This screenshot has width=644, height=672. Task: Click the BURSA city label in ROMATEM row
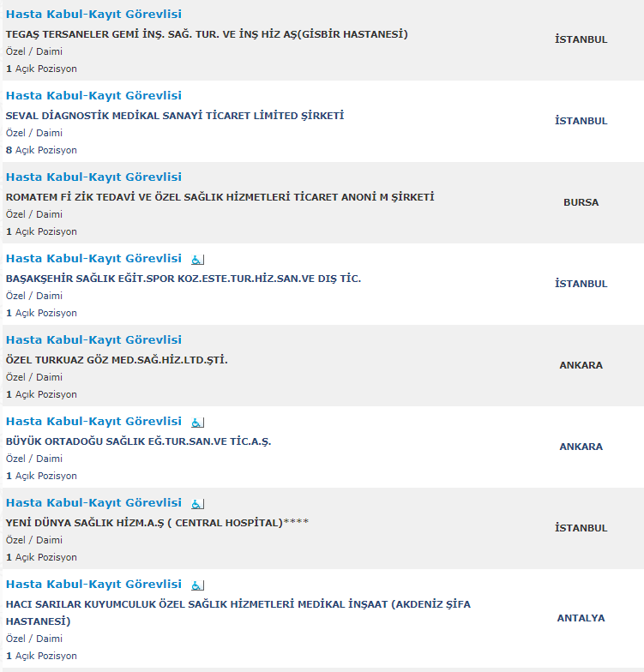581,202
